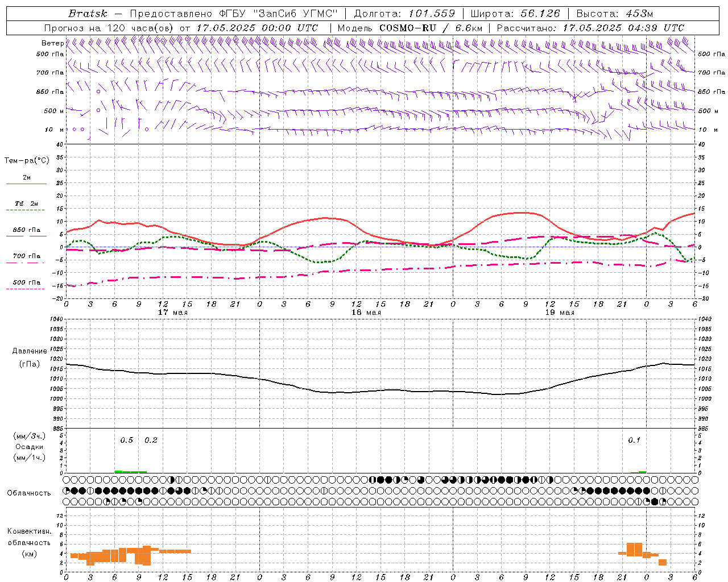Image resolution: width=728 pixels, height=582 pixels.
Task: Click the Ветер wind panel label
Action: (52, 43)
